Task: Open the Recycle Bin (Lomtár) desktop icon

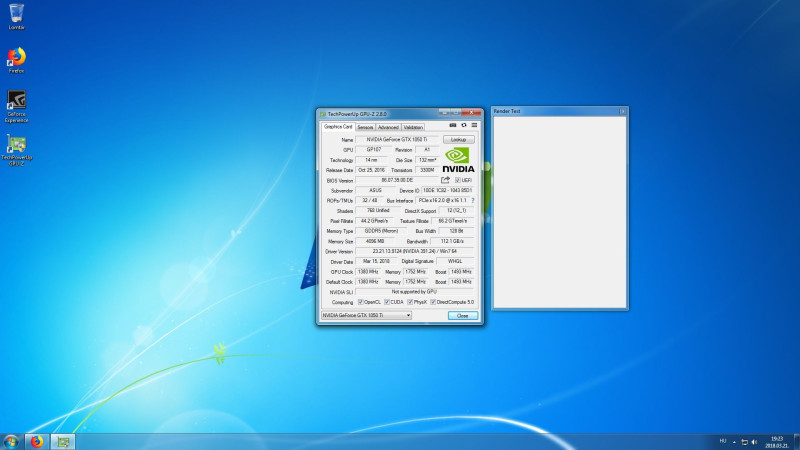Action: pyautogui.click(x=16, y=16)
